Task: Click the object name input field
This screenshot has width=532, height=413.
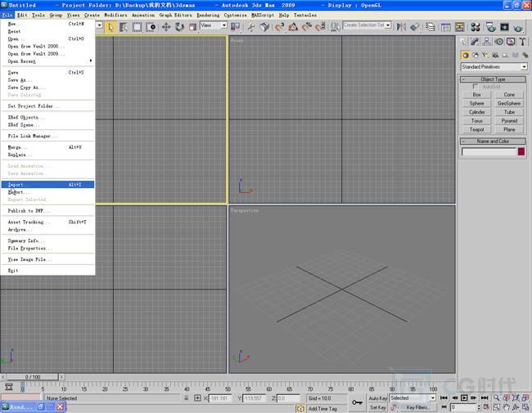Action: click(x=489, y=152)
